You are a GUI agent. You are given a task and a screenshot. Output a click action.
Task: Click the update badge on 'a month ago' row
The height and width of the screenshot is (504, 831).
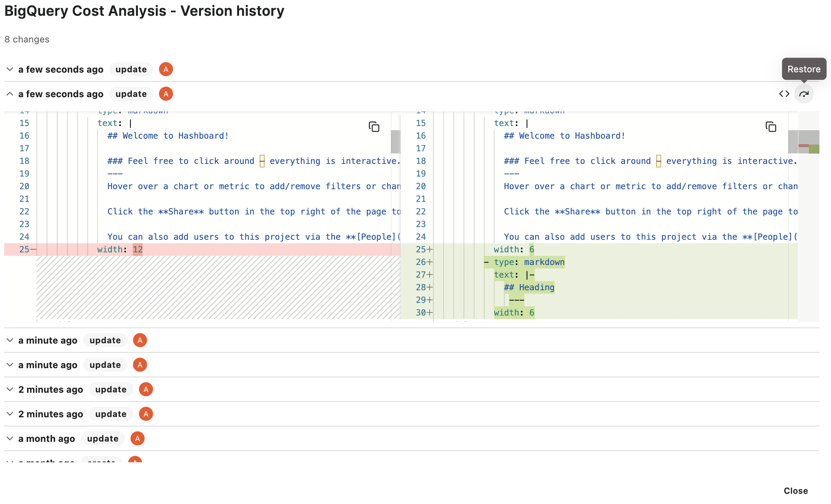tap(102, 439)
